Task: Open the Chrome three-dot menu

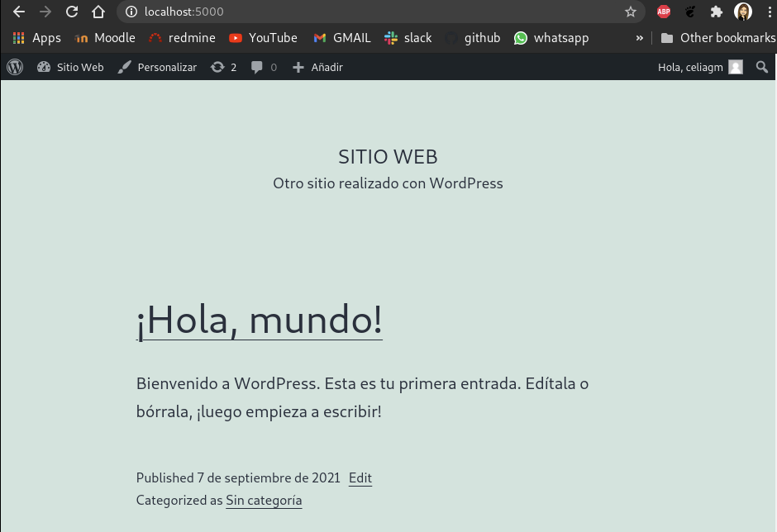Action: point(770,12)
